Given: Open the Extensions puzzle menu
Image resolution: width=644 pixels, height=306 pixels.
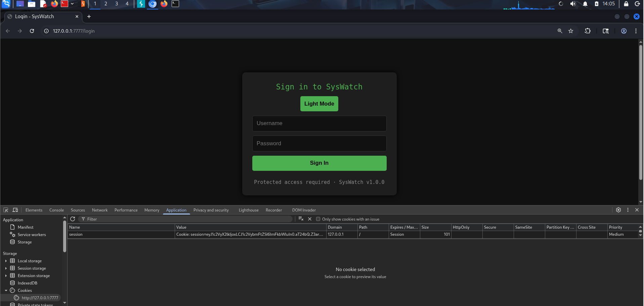Looking at the screenshot, I should pos(588,31).
